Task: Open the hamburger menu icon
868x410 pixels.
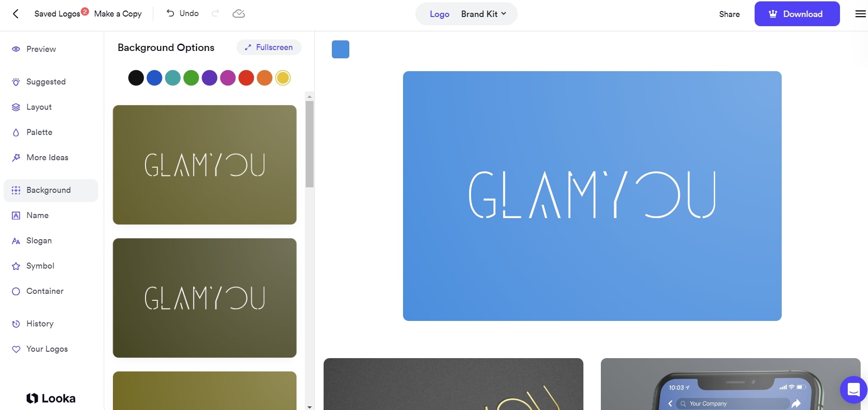Action: click(861, 14)
